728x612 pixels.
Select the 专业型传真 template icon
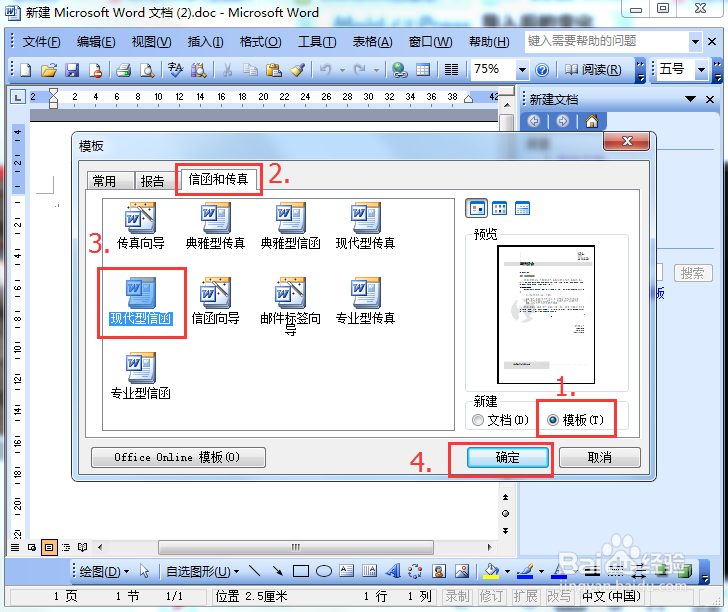pos(366,293)
